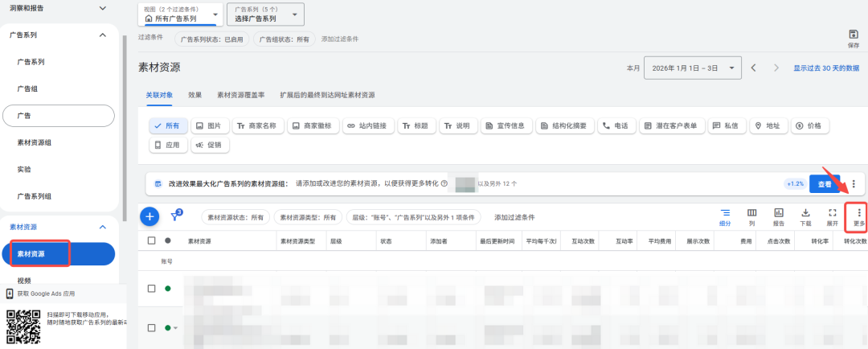Select the 宣传信息 asset type chip
868x349 pixels.
tap(506, 125)
